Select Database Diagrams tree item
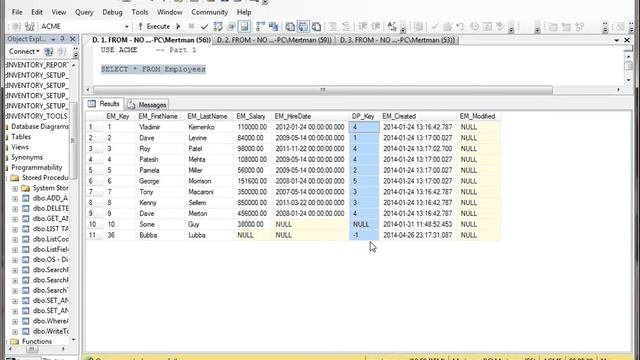This screenshot has height=360, width=640. coord(40,127)
